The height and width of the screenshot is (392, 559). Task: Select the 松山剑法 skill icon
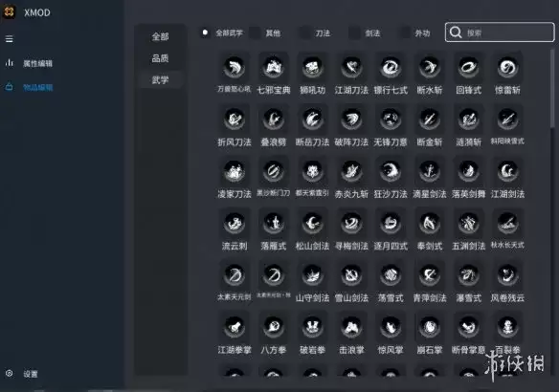pyautogui.click(x=312, y=223)
